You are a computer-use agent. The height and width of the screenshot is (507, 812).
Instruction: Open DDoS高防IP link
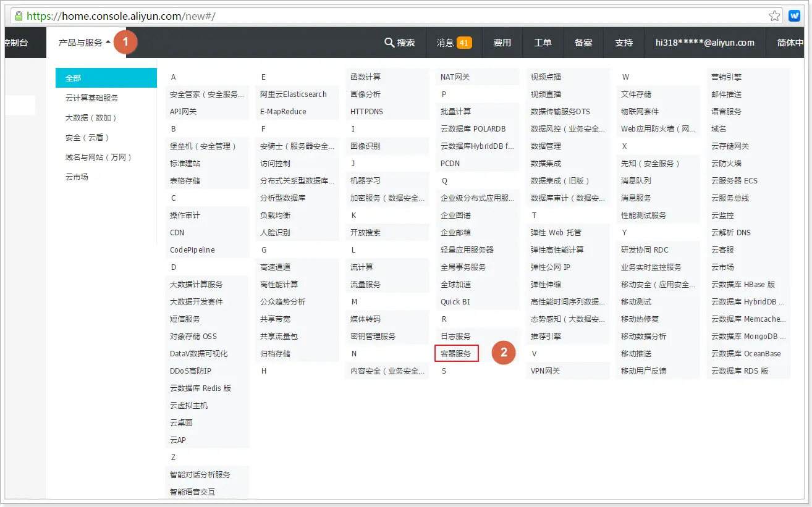[x=190, y=371]
